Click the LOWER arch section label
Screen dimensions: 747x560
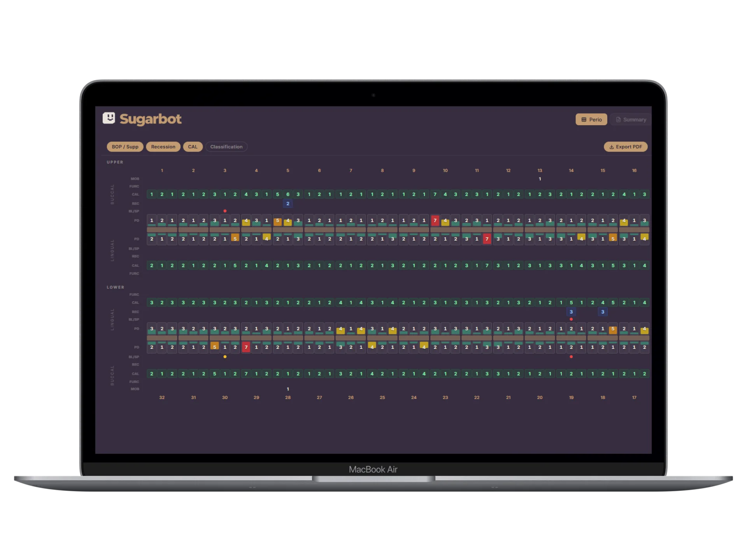115,287
